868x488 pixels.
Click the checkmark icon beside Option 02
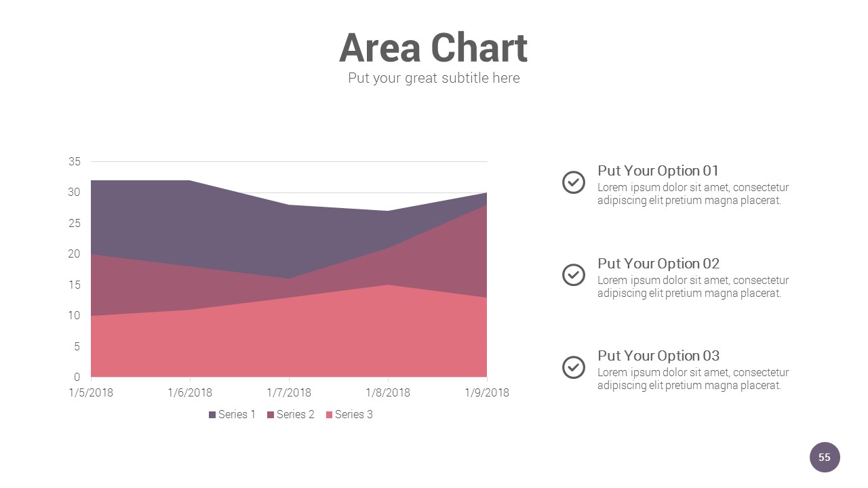pyautogui.click(x=574, y=274)
